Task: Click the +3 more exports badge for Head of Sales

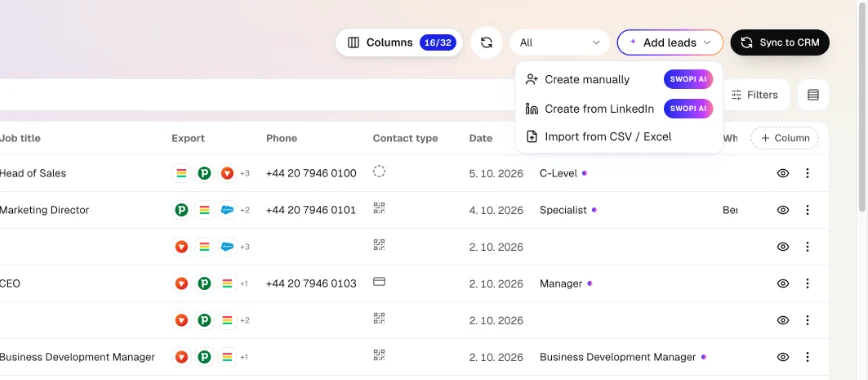Action: pyautogui.click(x=245, y=173)
